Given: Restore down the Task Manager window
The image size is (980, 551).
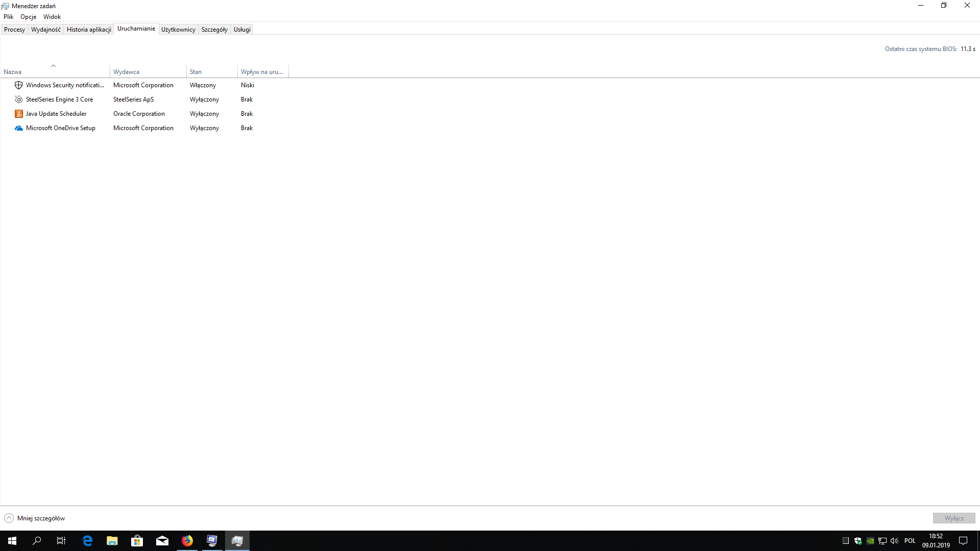Looking at the screenshot, I should tap(944, 6).
